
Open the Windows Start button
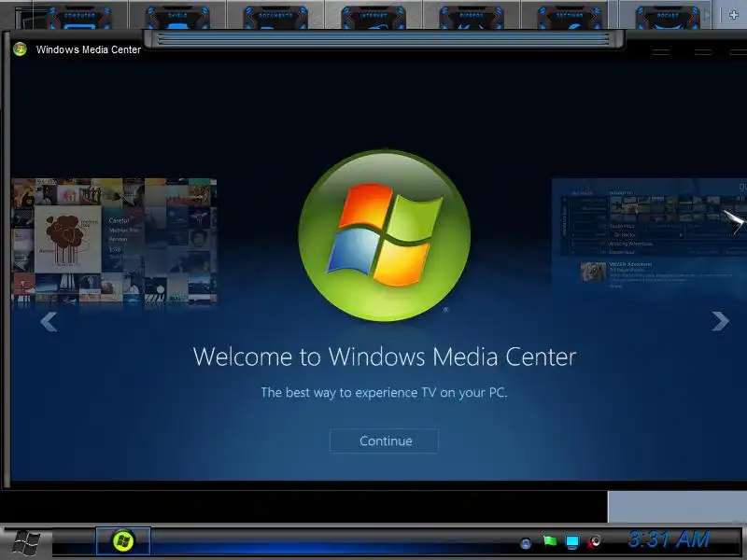coord(26,542)
